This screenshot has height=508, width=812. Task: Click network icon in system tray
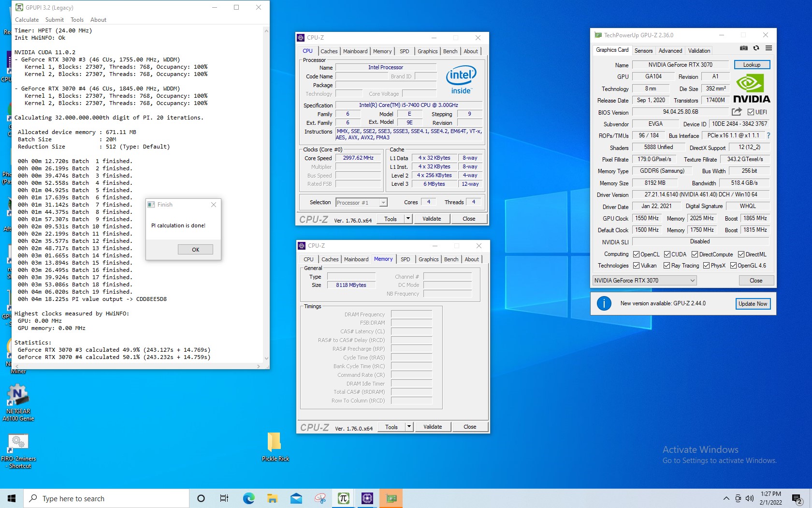tap(738, 498)
